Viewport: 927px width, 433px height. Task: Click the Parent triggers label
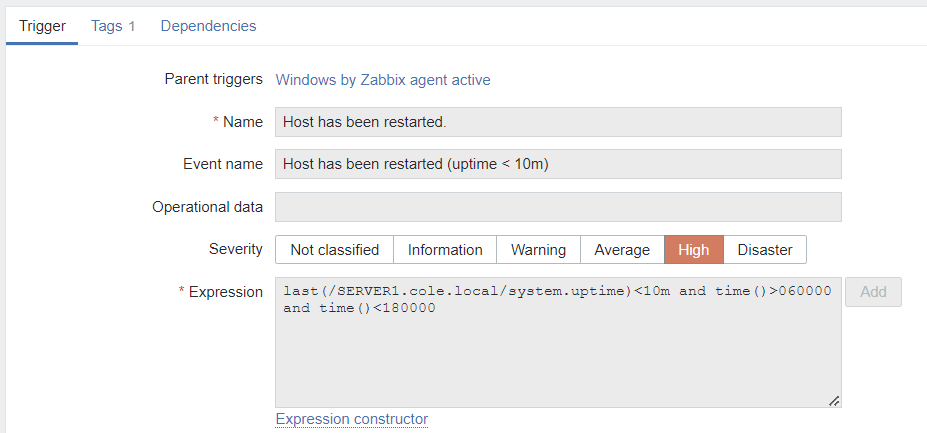tap(213, 79)
